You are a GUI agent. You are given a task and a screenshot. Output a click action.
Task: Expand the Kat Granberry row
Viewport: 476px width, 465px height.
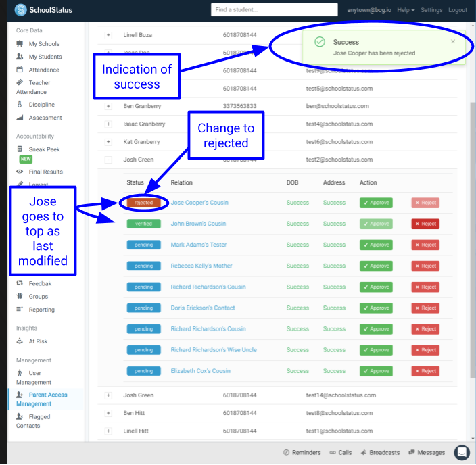pos(108,142)
